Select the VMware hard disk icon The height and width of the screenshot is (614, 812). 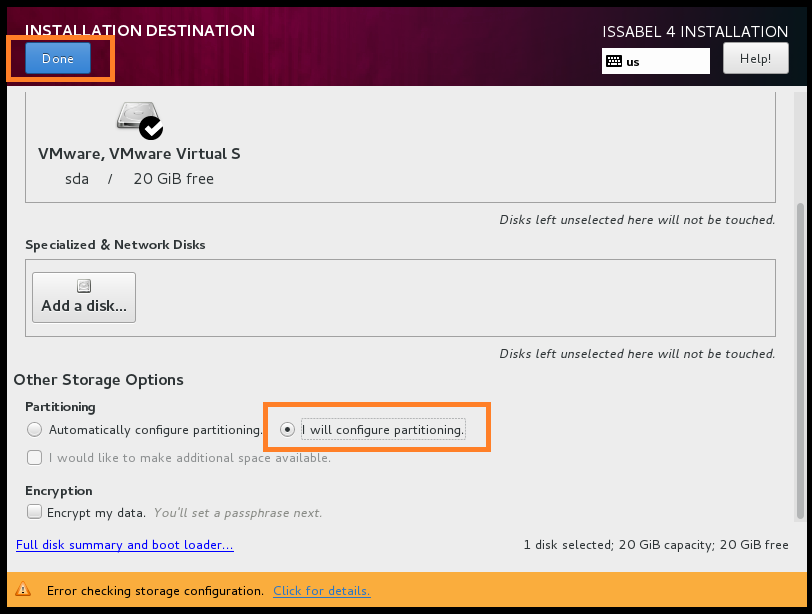pyautogui.click(x=135, y=117)
